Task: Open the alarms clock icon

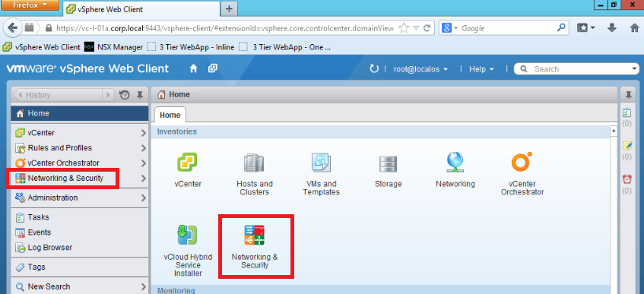Action: (x=627, y=179)
